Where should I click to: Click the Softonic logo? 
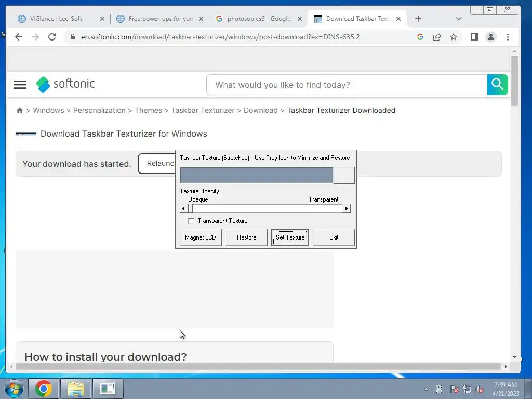tap(65, 84)
